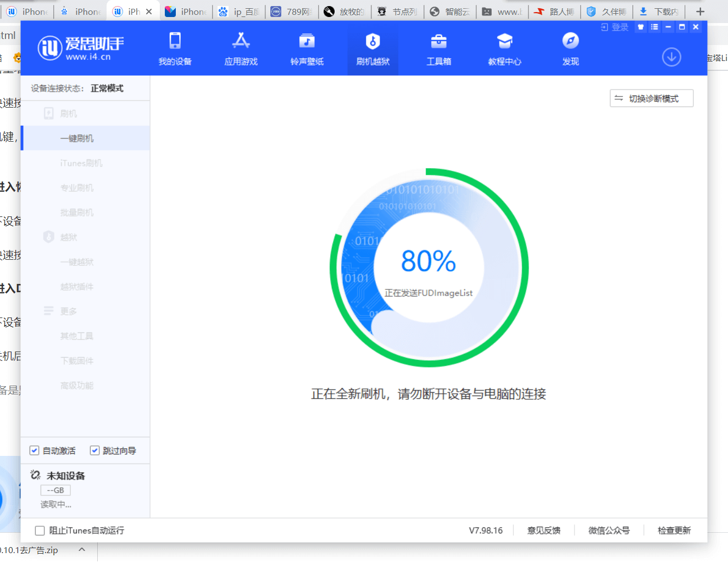Click the 爱思助手 logo
Viewport: 728px width, 563px height.
coord(81,48)
